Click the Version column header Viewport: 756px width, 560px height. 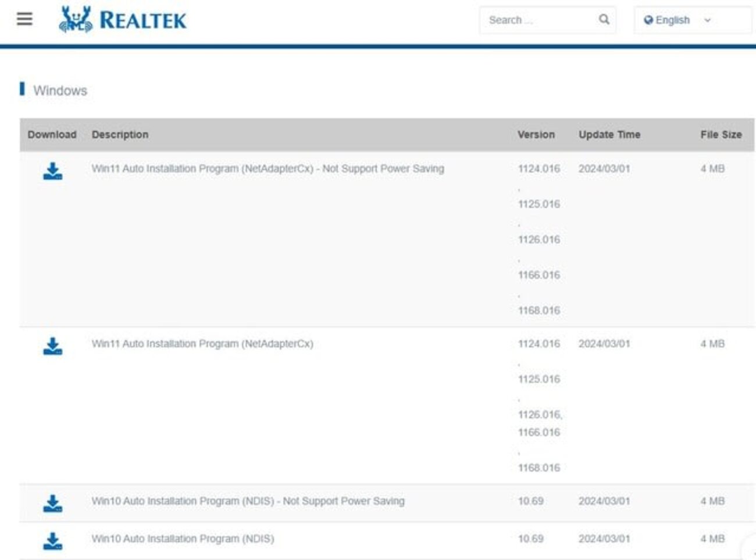click(x=536, y=134)
